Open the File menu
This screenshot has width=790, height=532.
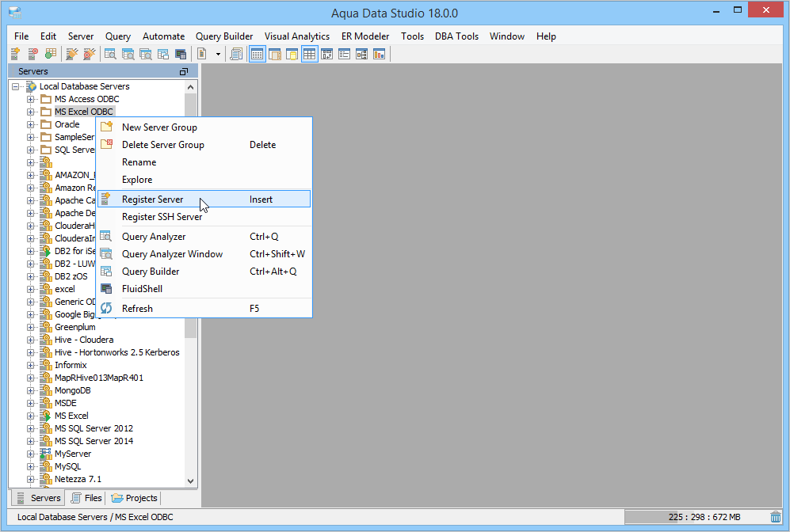pyautogui.click(x=21, y=36)
